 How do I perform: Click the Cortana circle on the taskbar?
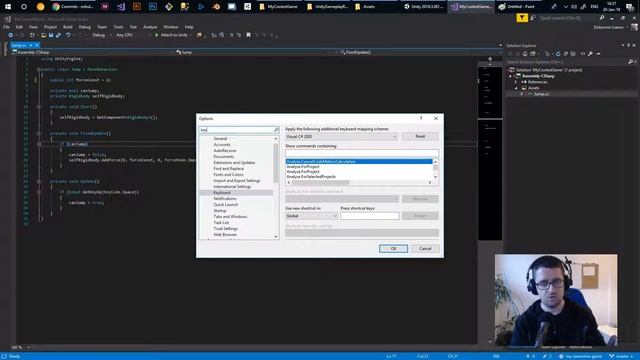[24, 7]
